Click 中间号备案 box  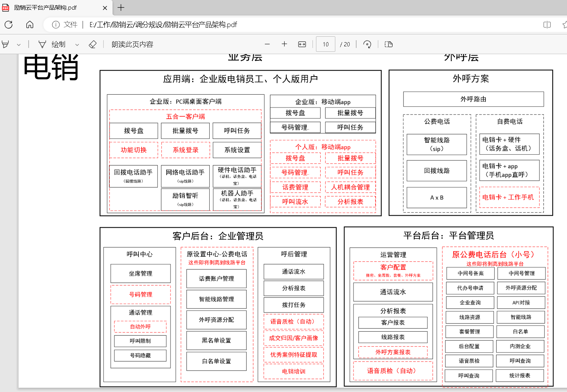coord(471,273)
